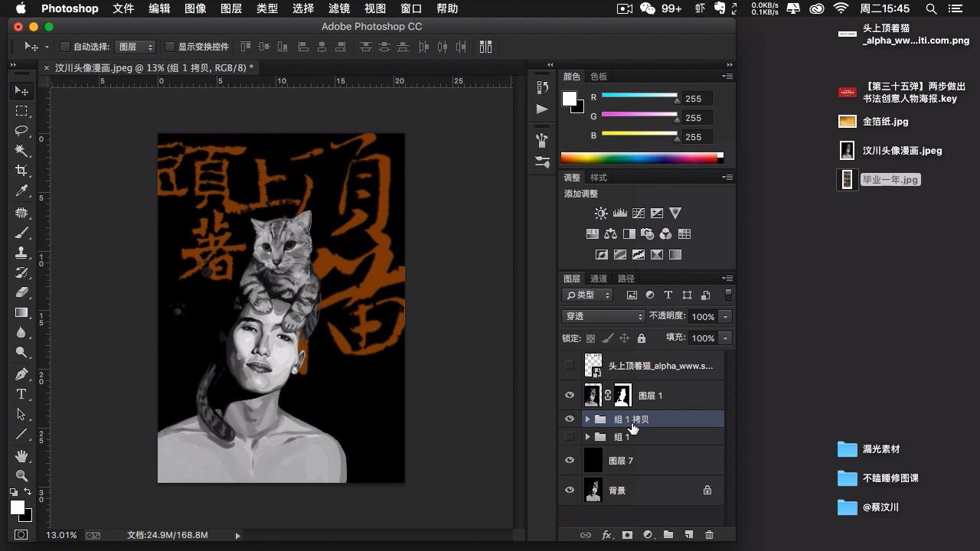Open status bar info arrow
Viewport: 980px width, 551px height.
pos(237,536)
